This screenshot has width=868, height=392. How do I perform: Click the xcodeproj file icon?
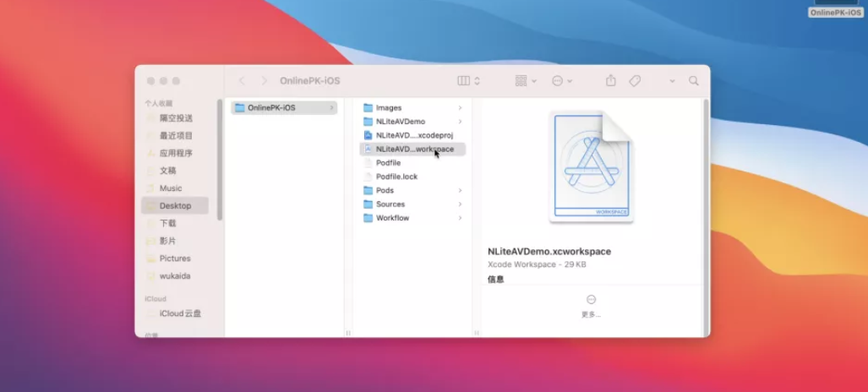click(x=368, y=135)
